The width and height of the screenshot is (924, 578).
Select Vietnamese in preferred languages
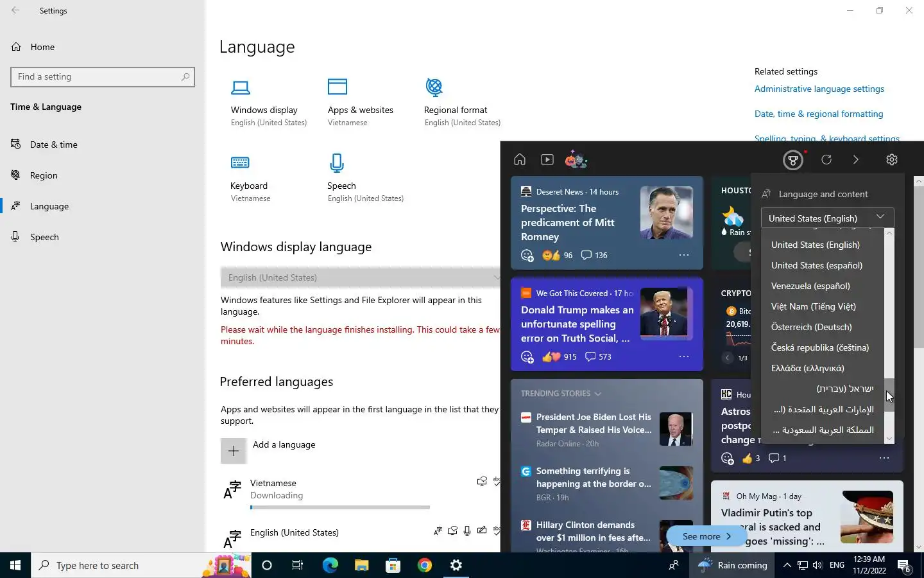tap(359, 493)
